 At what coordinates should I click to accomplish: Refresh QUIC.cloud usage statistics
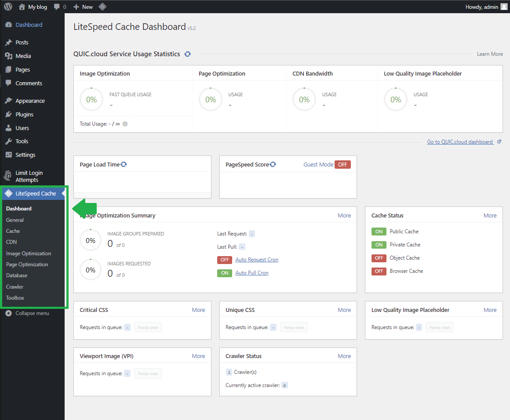188,54
